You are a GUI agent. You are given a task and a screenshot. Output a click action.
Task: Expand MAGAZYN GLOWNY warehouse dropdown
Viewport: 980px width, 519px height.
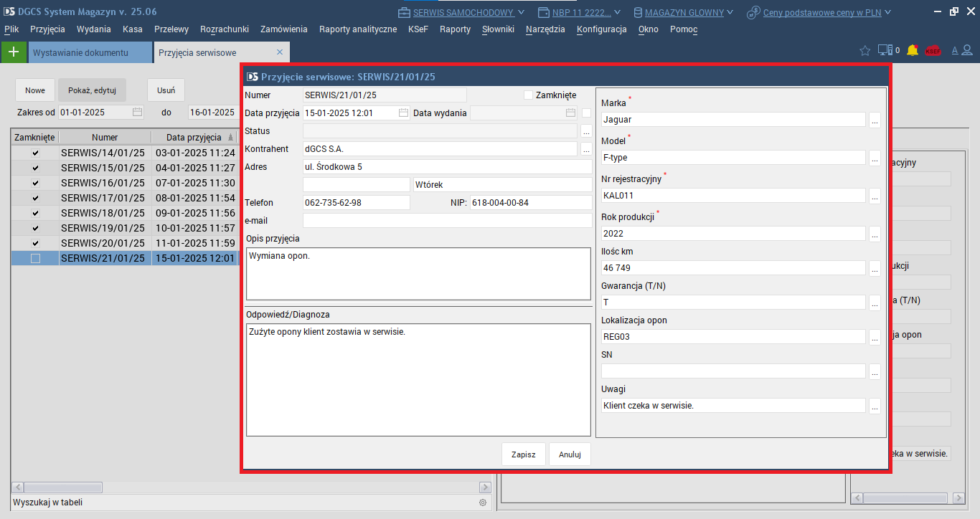point(730,12)
